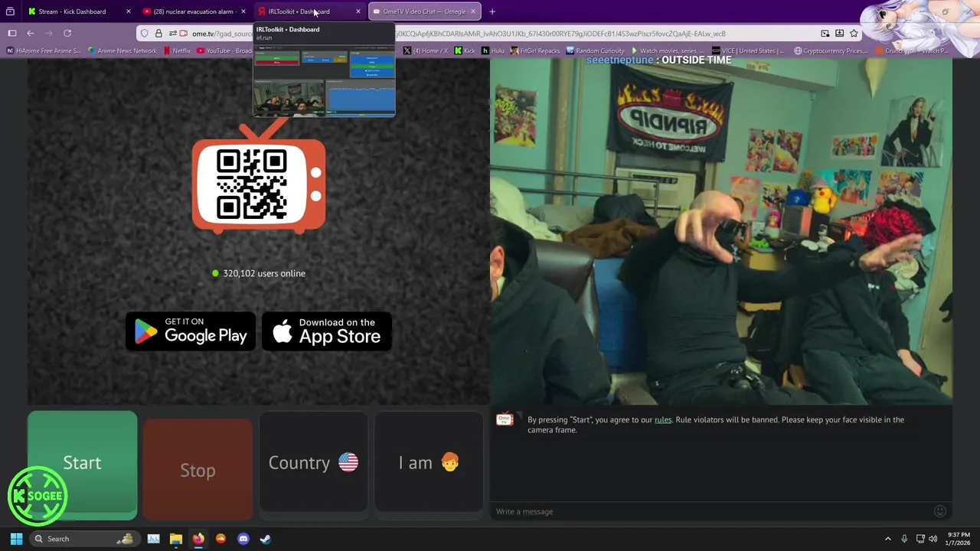Click Get it on Google Play badge

[191, 331]
